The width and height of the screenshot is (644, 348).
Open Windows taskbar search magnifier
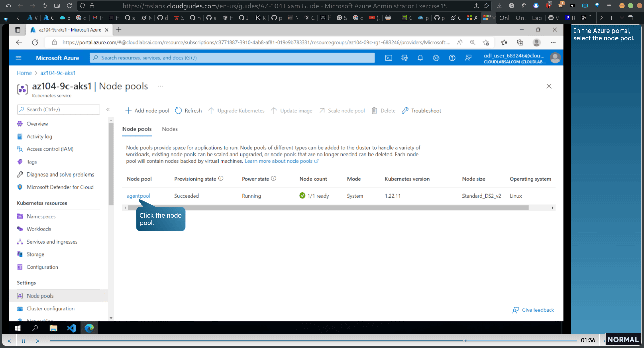point(35,328)
